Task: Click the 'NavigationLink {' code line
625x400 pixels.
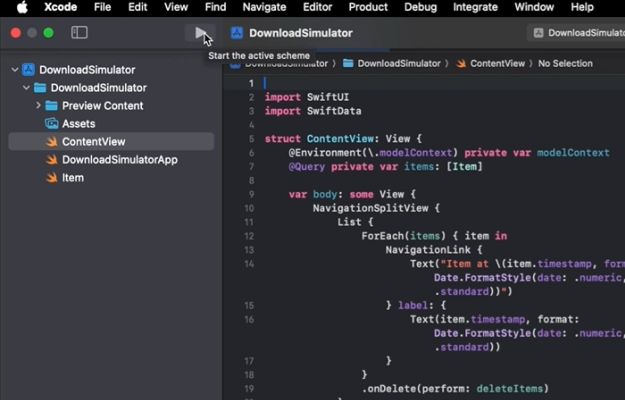Action: click(434, 250)
